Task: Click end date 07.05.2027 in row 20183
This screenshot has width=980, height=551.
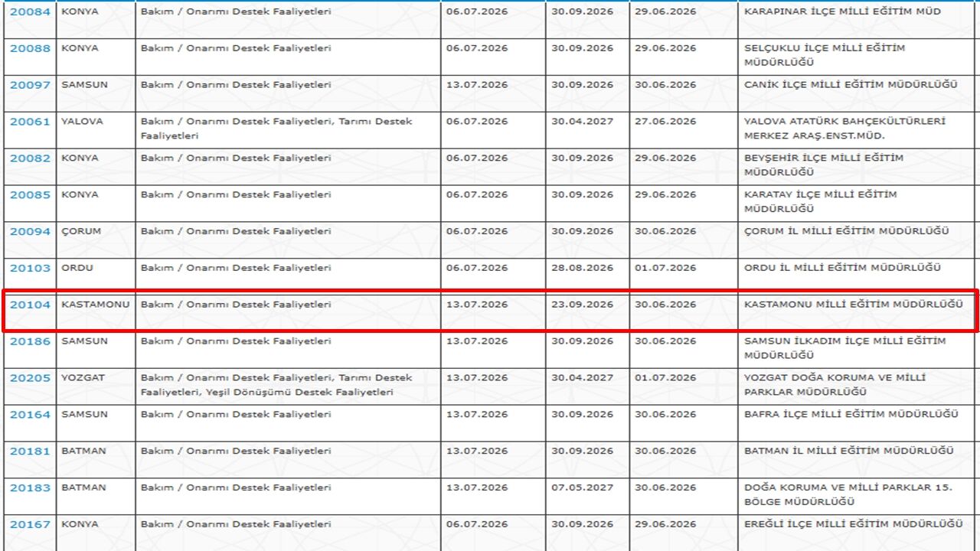Action: click(582, 487)
